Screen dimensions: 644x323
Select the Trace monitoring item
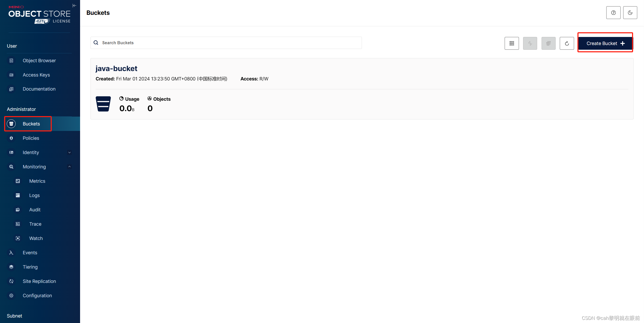click(x=35, y=224)
